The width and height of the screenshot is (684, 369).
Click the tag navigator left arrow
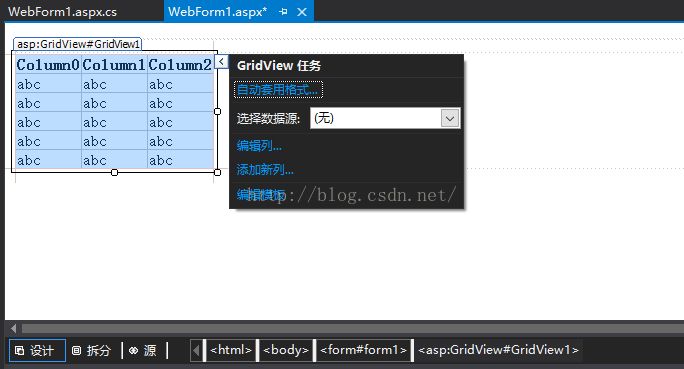pos(196,350)
